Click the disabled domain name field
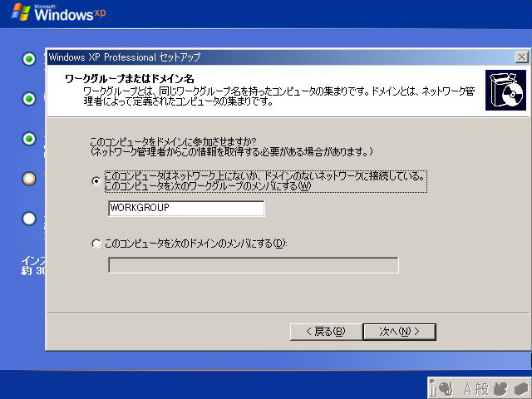The width and height of the screenshot is (532, 399). tap(254, 265)
